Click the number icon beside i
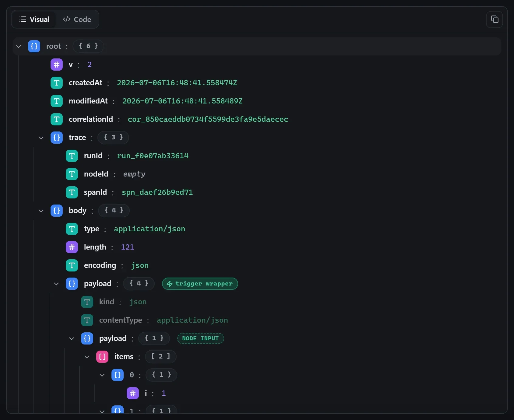The height and width of the screenshot is (420, 514). (x=133, y=393)
